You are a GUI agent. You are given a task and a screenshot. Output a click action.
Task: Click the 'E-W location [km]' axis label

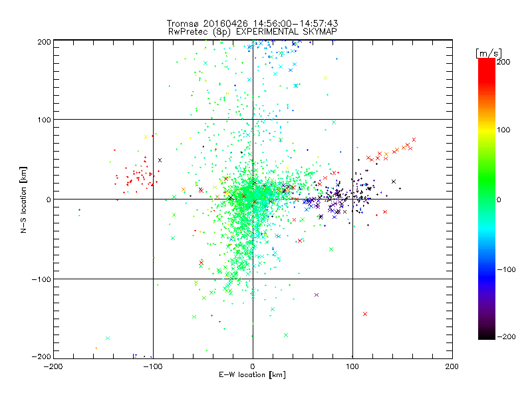[252, 374]
